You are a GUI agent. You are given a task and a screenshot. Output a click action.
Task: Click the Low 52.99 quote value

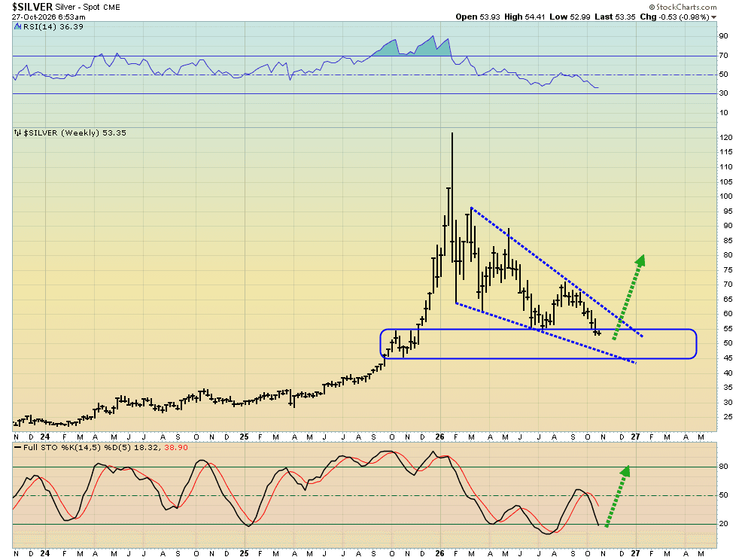tap(570, 17)
